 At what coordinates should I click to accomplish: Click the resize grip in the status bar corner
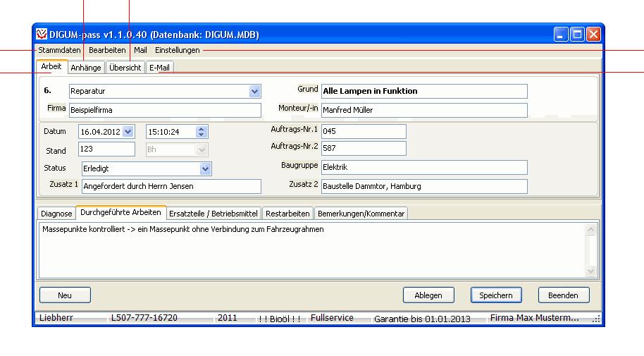coord(596,319)
